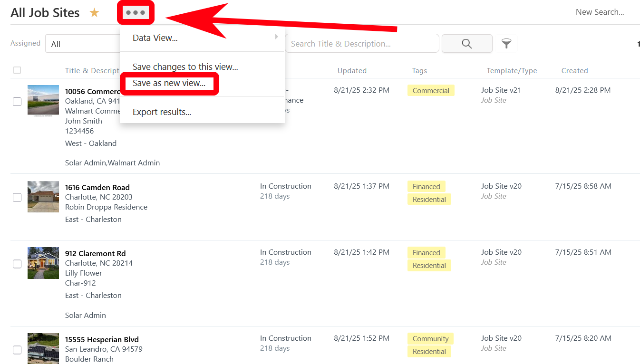Image resolution: width=640 pixels, height=364 pixels.
Task: Open the 1616 Camden Road title link
Action: pyautogui.click(x=97, y=187)
